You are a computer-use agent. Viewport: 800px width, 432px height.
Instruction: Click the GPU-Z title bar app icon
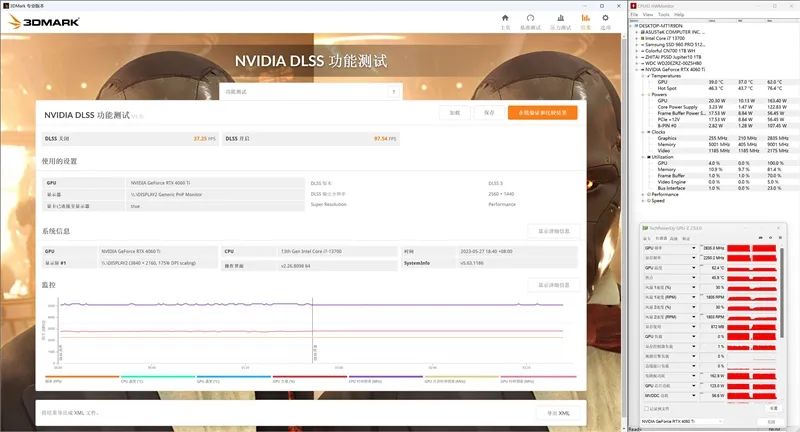[645, 228]
